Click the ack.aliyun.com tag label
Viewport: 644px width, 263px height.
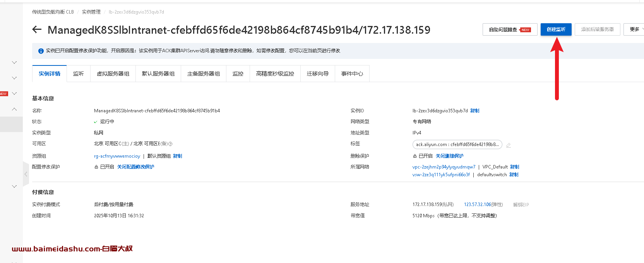coord(457,144)
